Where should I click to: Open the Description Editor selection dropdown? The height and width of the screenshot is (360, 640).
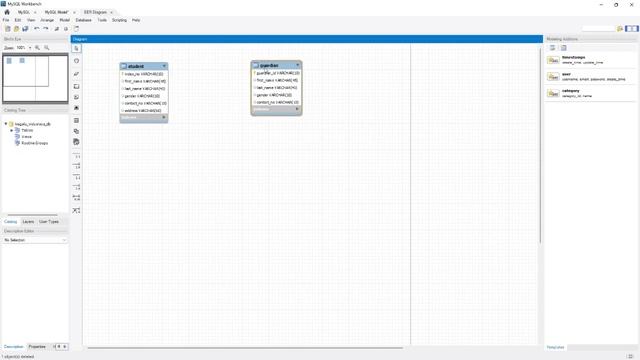(x=35, y=240)
